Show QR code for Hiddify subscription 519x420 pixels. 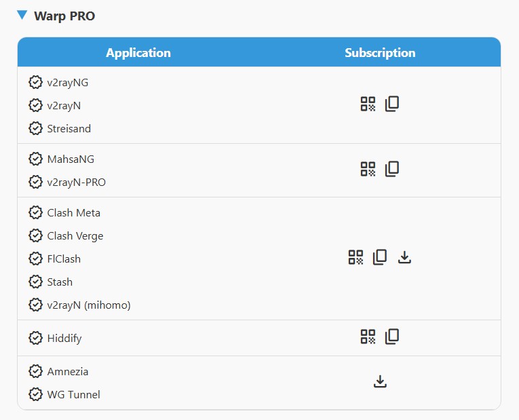[368, 337]
